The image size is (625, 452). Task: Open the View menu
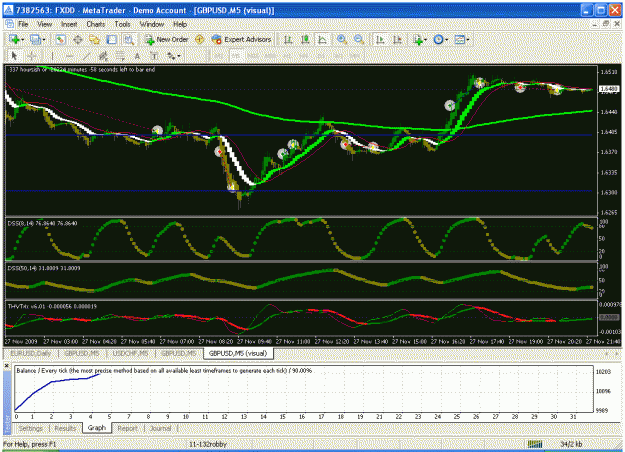coord(45,24)
